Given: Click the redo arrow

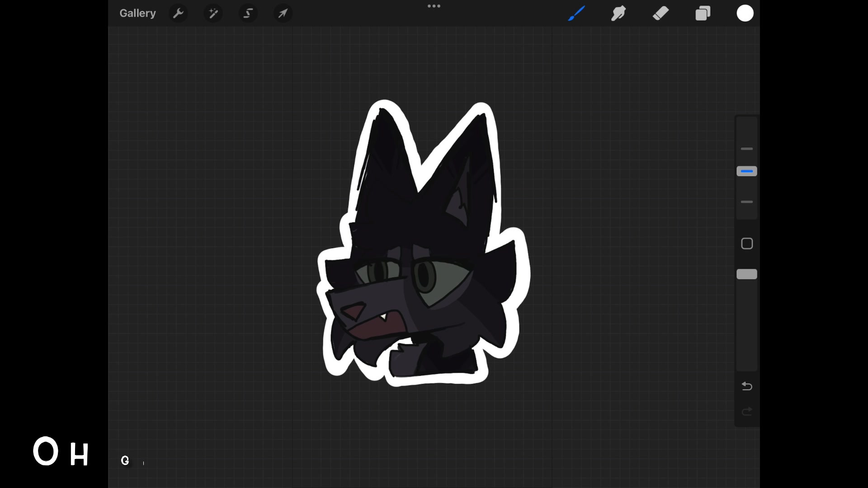Looking at the screenshot, I should [x=747, y=411].
